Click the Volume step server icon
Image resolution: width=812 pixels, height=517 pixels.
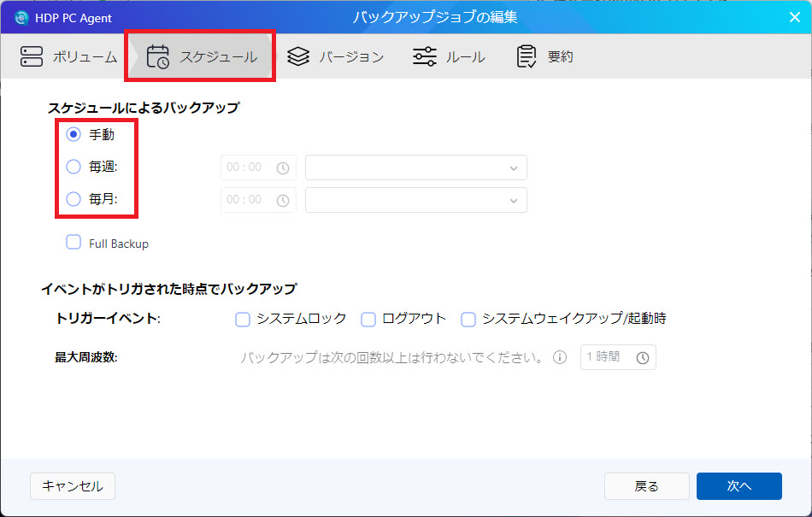pos(32,57)
